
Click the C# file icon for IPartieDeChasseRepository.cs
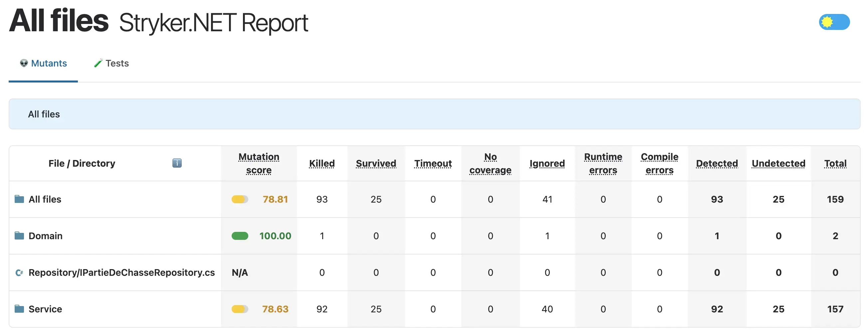(x=19, y=272)
